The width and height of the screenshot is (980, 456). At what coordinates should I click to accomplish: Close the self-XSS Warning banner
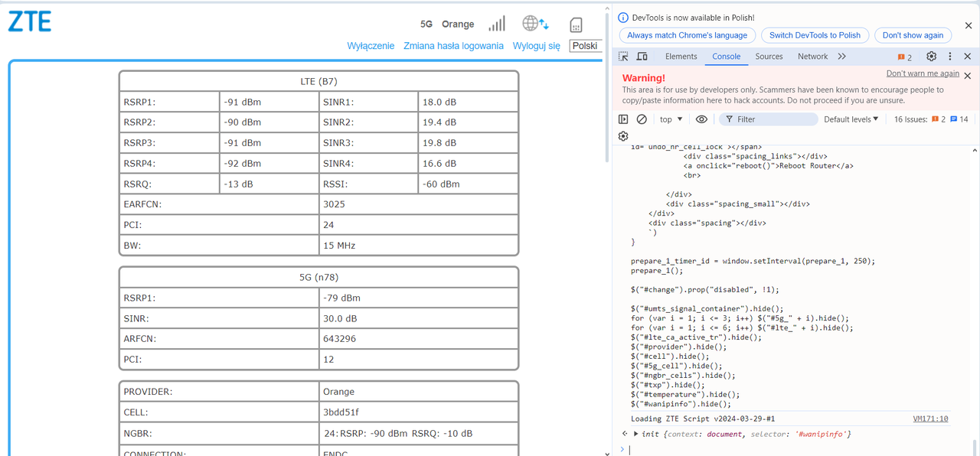click(968, 76)
